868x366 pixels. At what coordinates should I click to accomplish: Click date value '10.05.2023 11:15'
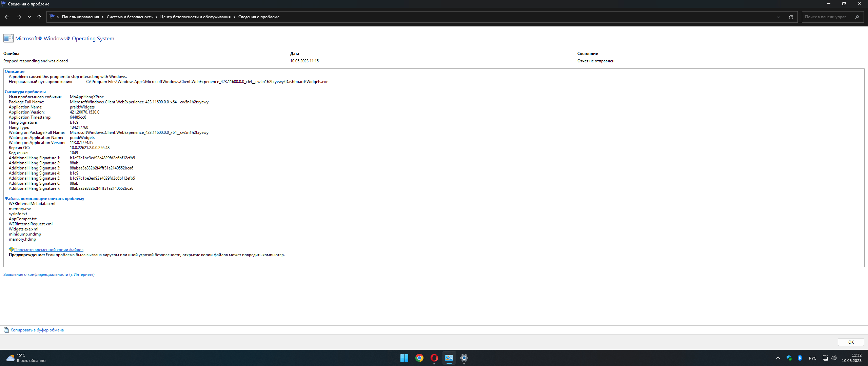click(x=304, y=61)
